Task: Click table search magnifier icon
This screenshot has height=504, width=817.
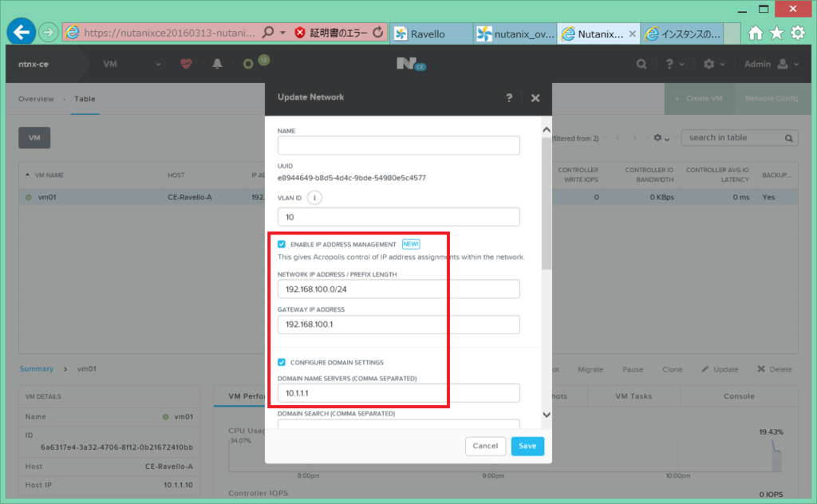Action: point(789,138)
